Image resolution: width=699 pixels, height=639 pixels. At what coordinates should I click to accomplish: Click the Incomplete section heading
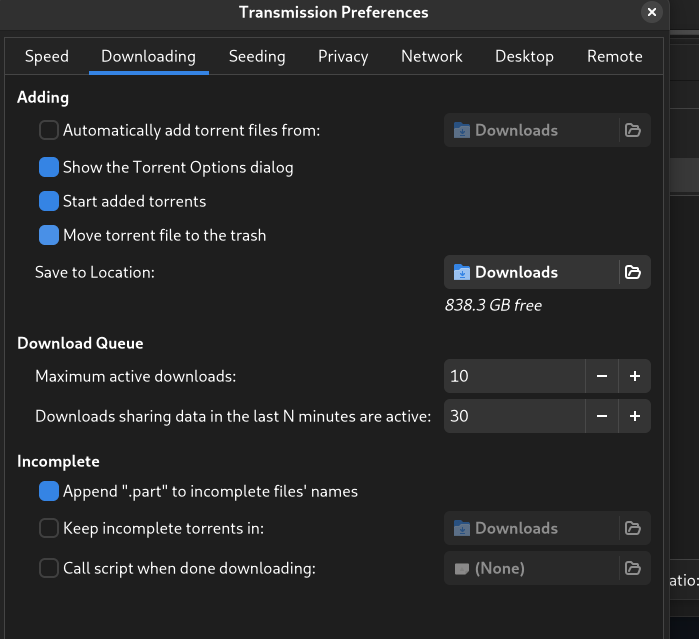58,462
